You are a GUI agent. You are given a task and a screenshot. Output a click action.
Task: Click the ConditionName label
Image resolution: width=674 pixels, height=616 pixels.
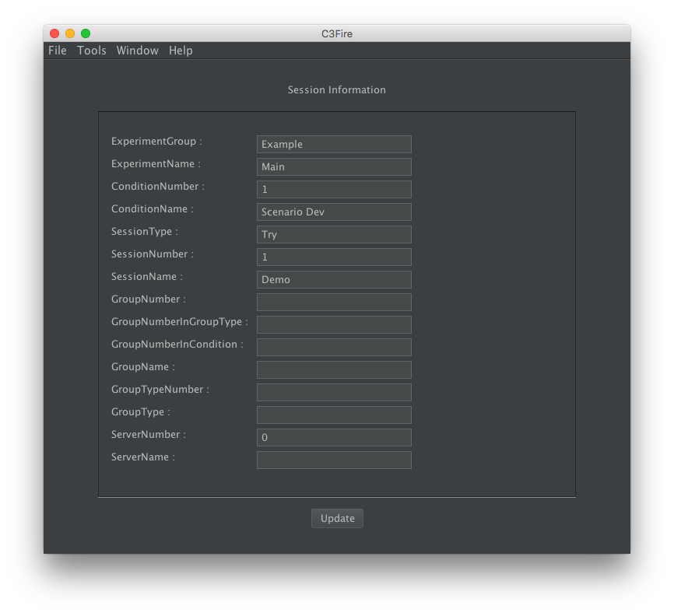[x=153, y=209]
